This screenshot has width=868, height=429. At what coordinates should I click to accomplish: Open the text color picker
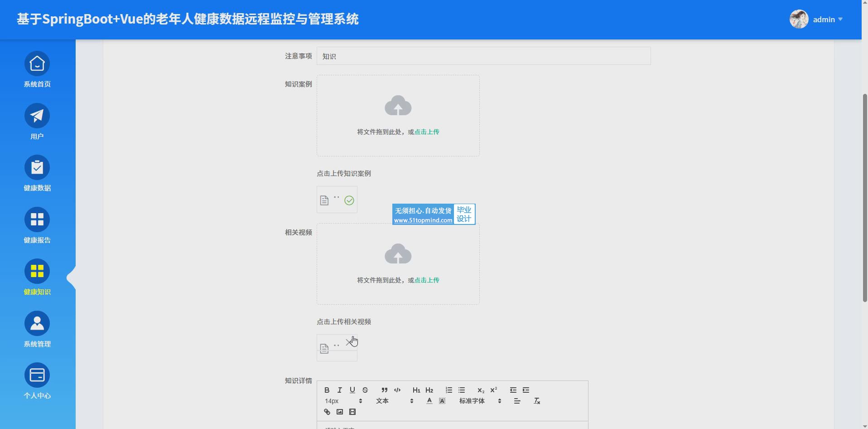429,401
